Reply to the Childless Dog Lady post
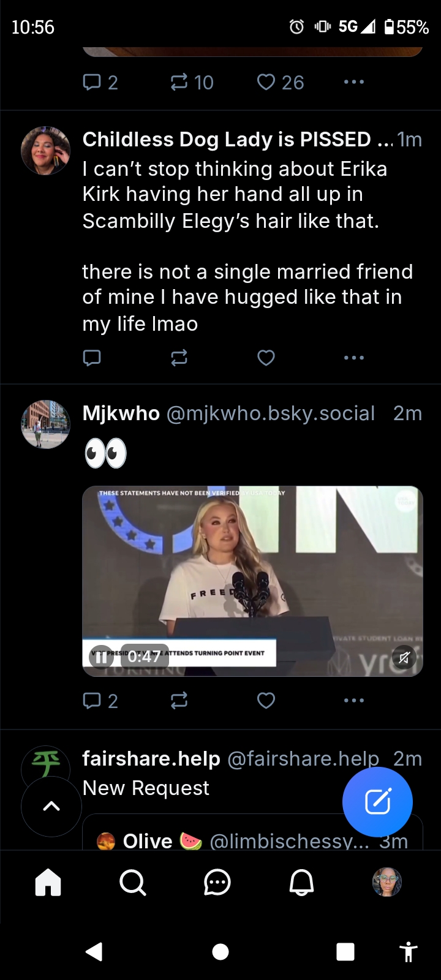Image resolution: width=441 pixels, height=980 pixels. click(x=92, y=358)
